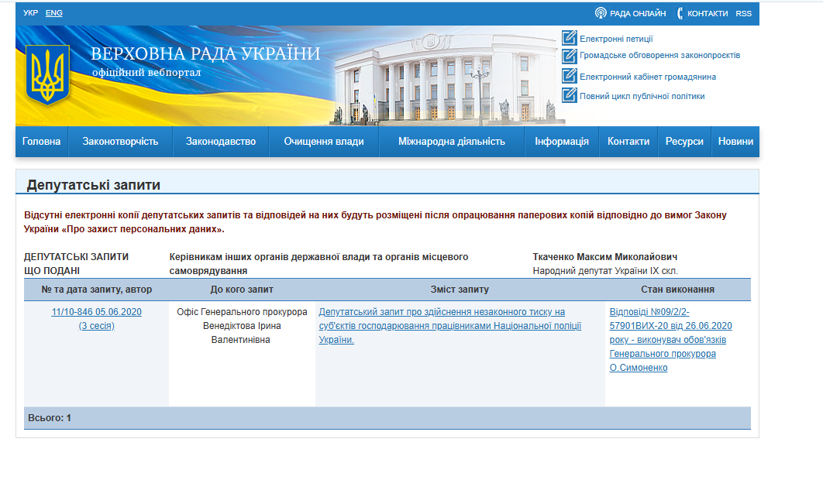Open Електронний кабінет громадянина link

coord(648,77)
